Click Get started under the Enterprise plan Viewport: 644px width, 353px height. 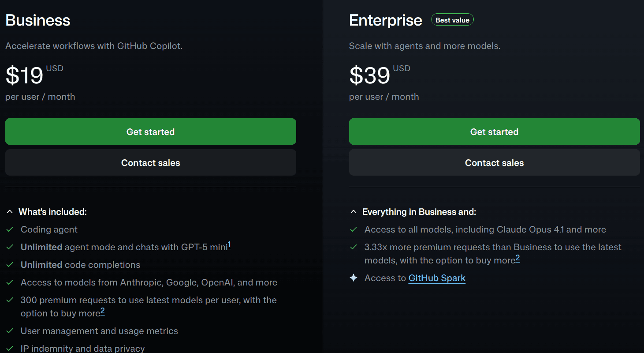[x=494, y=131]
